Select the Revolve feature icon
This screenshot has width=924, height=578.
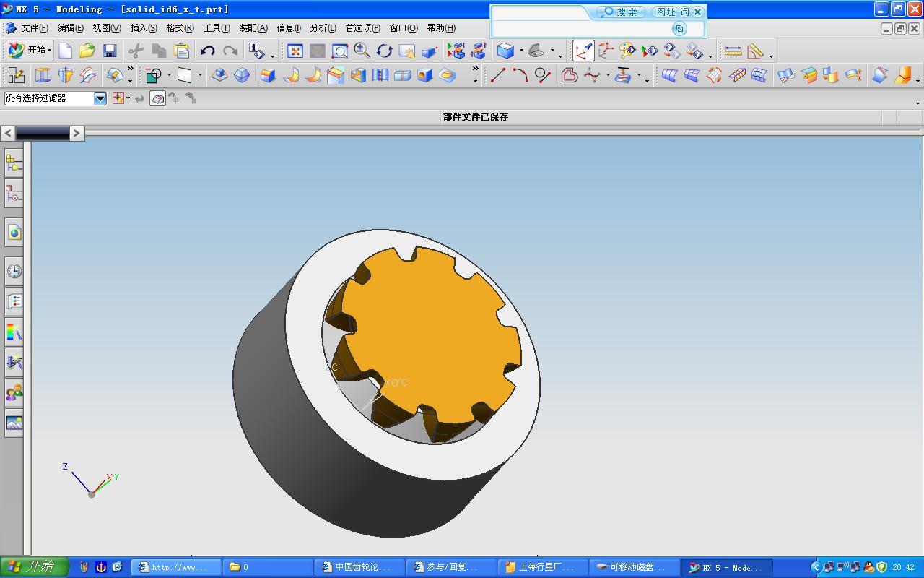click(66, 75)
